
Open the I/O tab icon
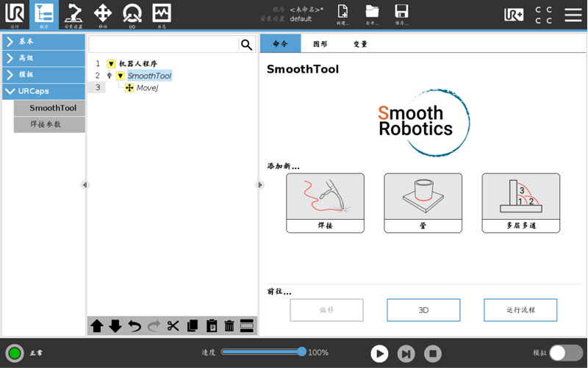132,15
